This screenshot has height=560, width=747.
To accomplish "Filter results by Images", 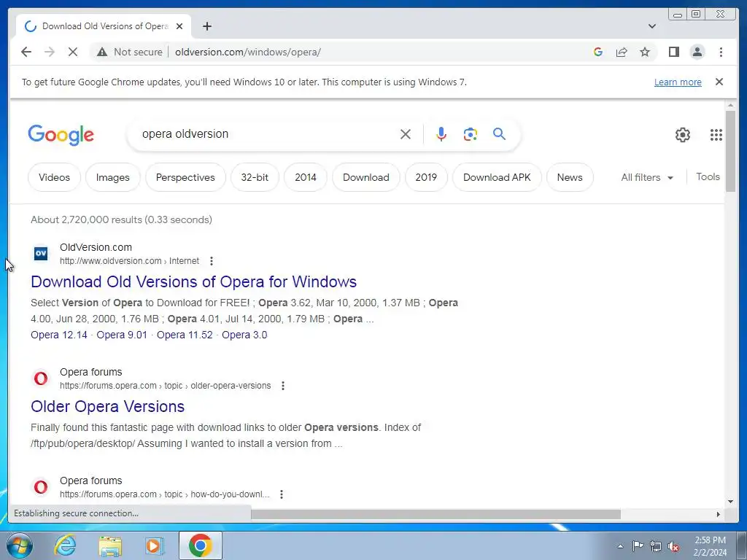I will [113, 177].
